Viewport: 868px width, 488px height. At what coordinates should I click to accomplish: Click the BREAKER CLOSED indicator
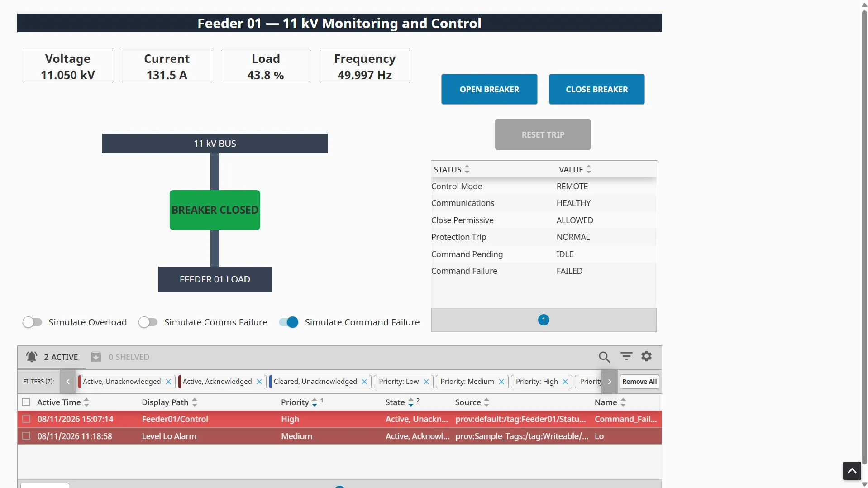215,210
